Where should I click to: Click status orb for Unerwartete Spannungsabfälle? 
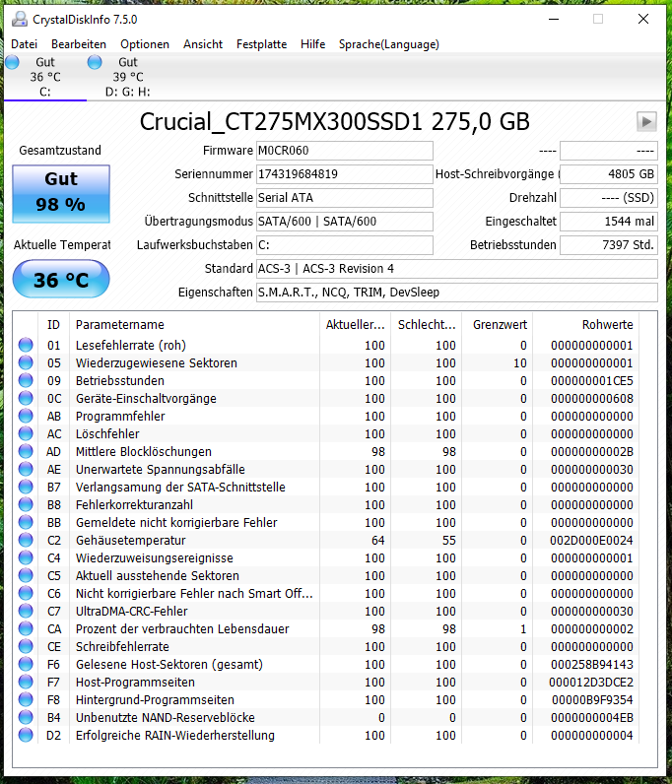pos(26,469)
